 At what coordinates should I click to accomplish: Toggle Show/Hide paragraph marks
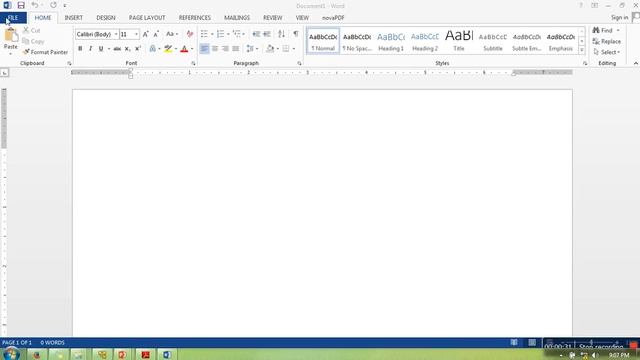pyautogui.click(x=296, y=34)
